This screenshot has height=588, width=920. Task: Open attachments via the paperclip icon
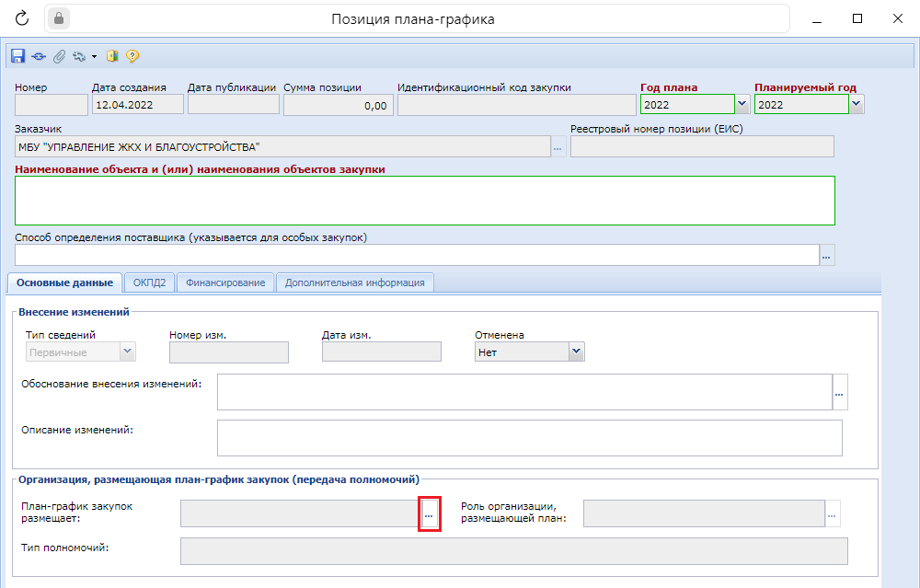pyautogui.click(x=58, y=56)
